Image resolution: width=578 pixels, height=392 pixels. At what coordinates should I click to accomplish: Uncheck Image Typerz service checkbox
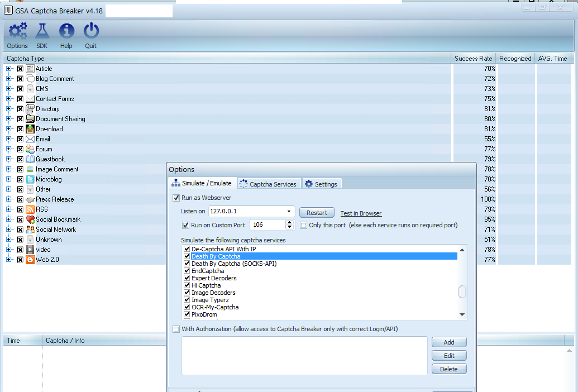187,299
